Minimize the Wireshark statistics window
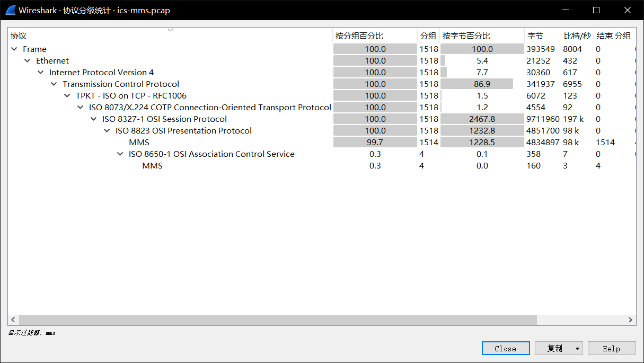The height and width of the screenshot is (363, 644). click(x=565, y=10)
